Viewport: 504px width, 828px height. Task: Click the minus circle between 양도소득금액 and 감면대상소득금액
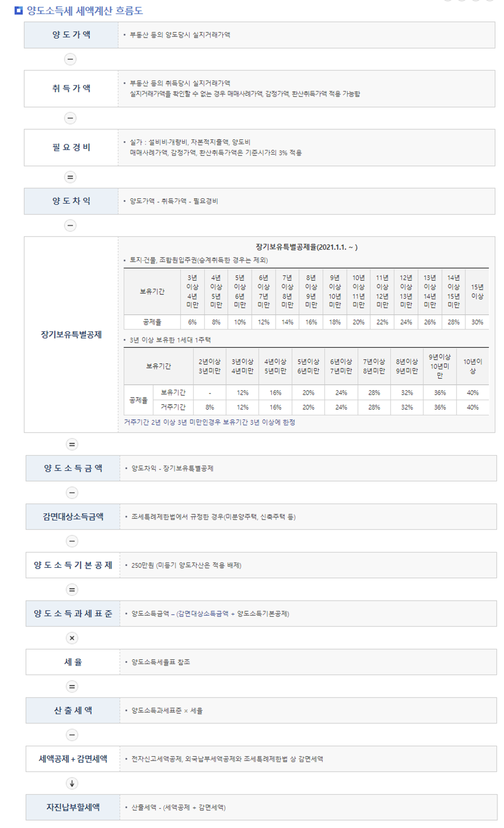click(x=72, y=493)
